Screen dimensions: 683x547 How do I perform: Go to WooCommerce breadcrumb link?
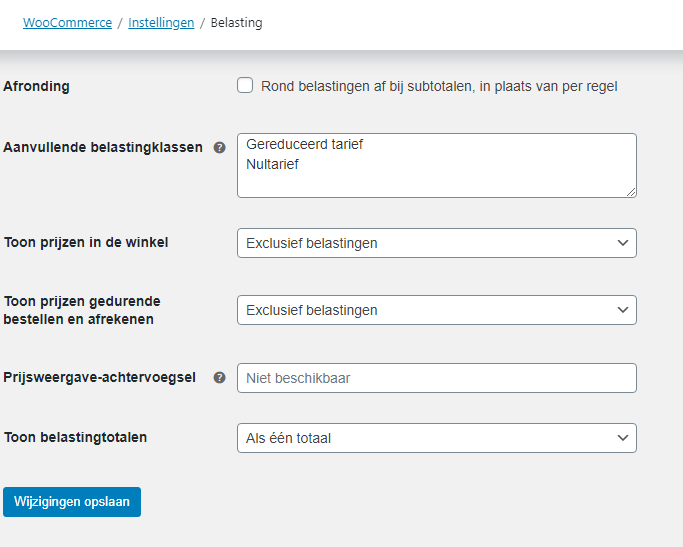68,23
